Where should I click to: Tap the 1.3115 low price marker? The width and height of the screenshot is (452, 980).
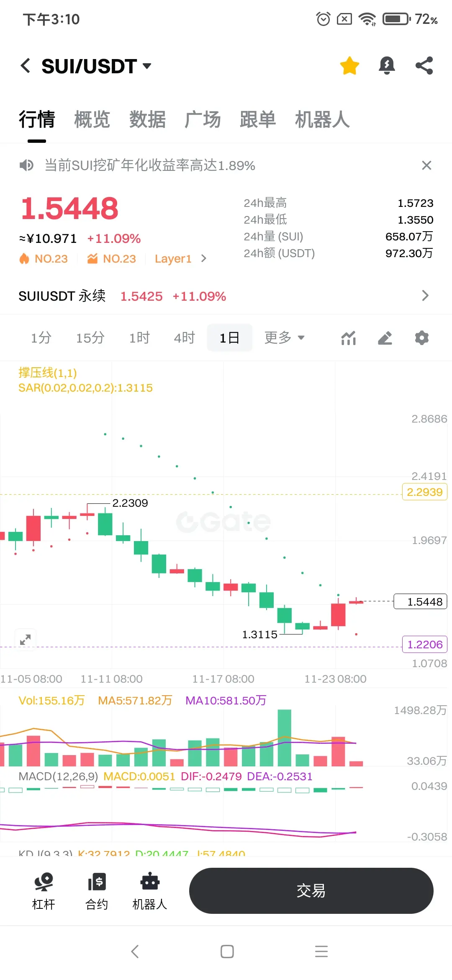(x=259, y=634)
